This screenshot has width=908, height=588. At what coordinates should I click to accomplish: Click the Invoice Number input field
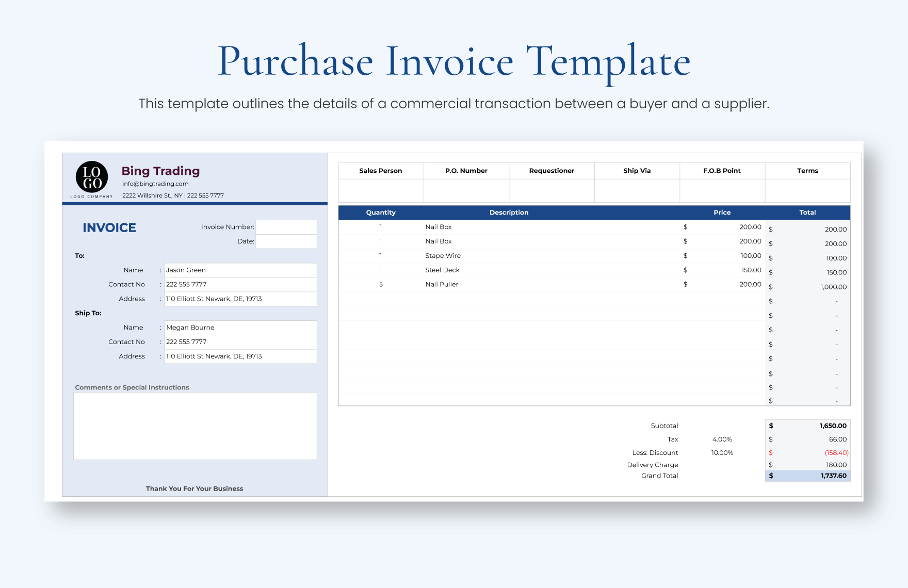tap(286, 226)
